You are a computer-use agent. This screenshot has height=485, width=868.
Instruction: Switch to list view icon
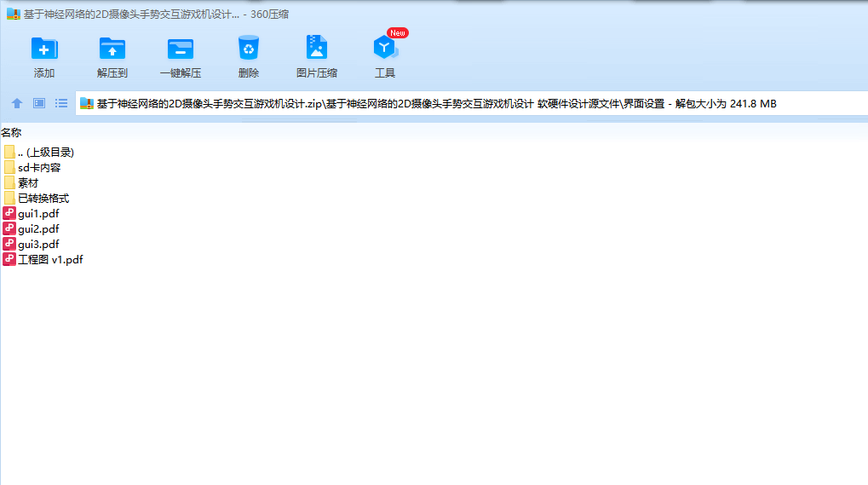point(60,103)
